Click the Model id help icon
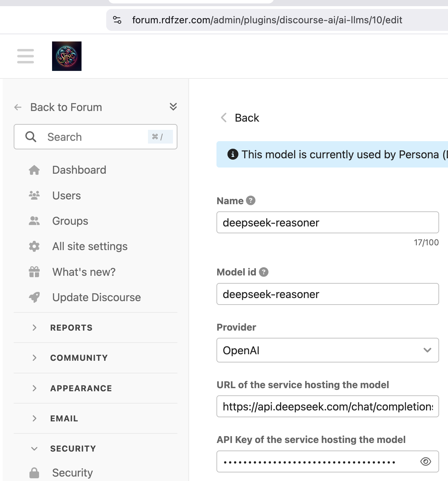448x481 pixels. point(263,272)
